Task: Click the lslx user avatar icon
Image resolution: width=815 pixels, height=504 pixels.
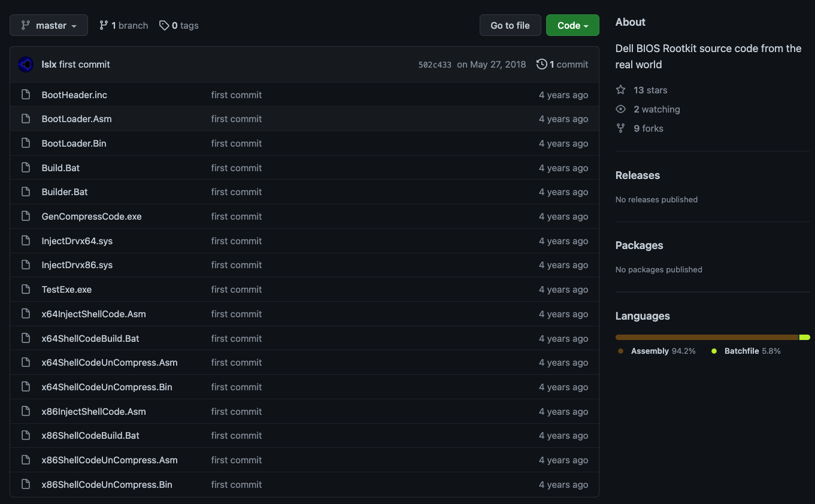Action: 26,65
